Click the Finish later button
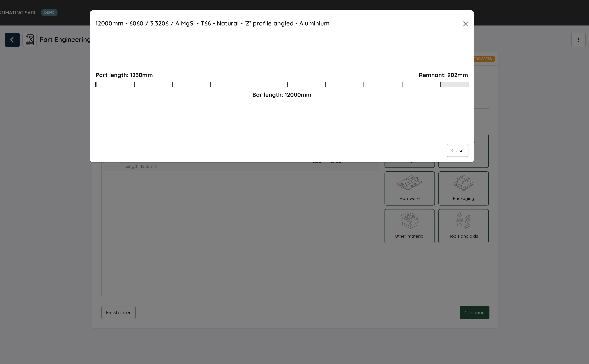The image size is (589, 364). point(118,312)
